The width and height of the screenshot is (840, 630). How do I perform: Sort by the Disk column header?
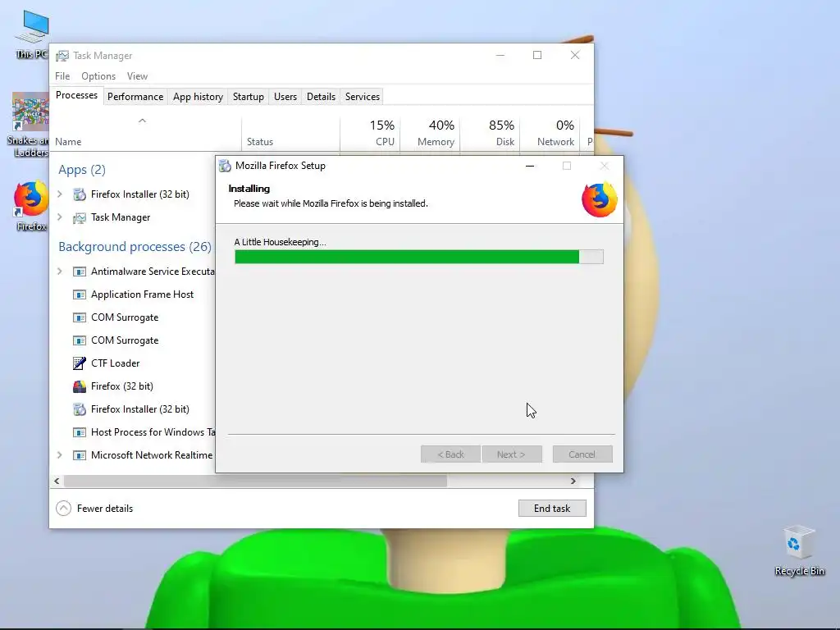click(491, 133)
